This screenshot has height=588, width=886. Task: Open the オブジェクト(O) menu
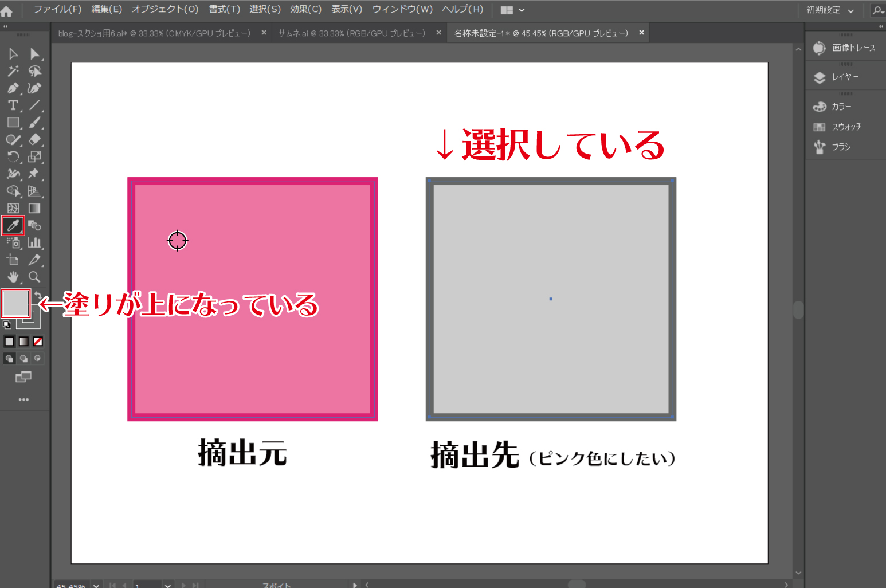click(165, 10)
